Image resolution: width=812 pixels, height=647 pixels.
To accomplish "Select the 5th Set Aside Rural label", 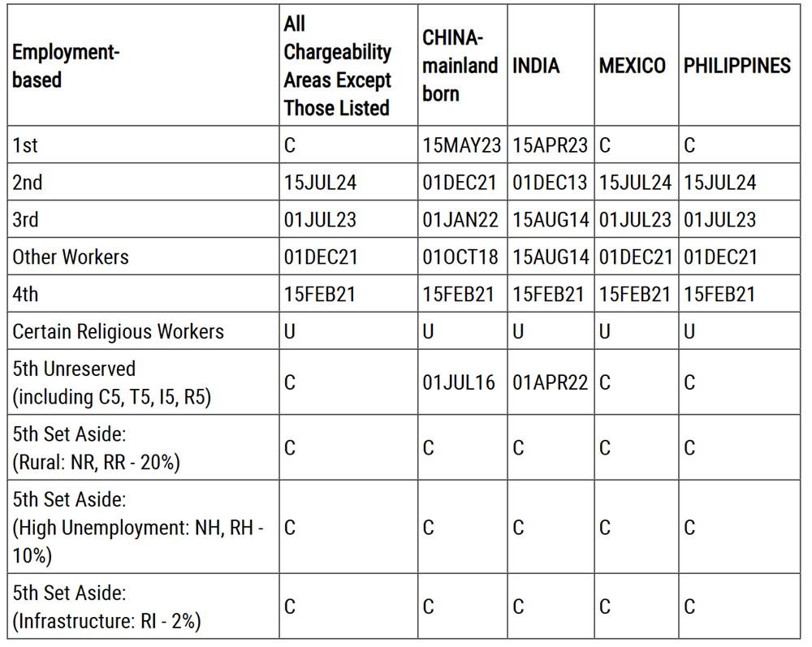I will [x=96, y=448].
